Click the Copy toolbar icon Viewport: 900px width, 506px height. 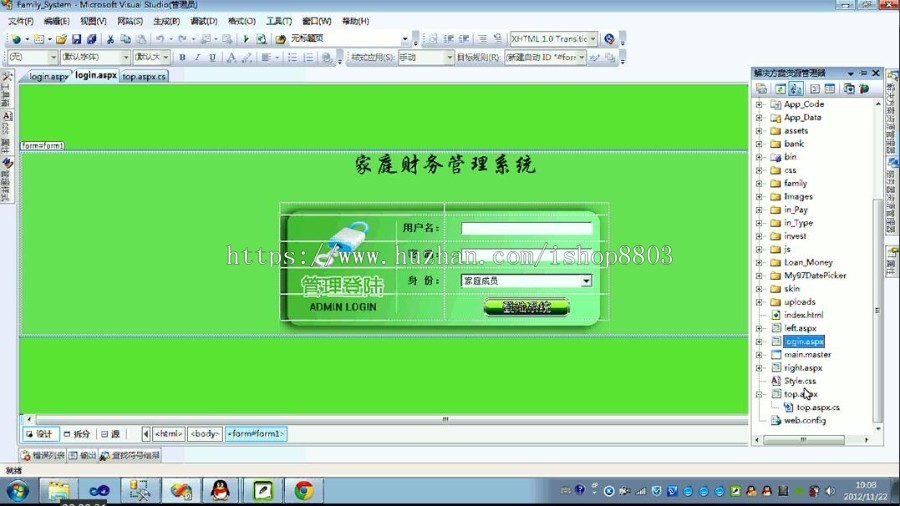click(x=125, y=39)
